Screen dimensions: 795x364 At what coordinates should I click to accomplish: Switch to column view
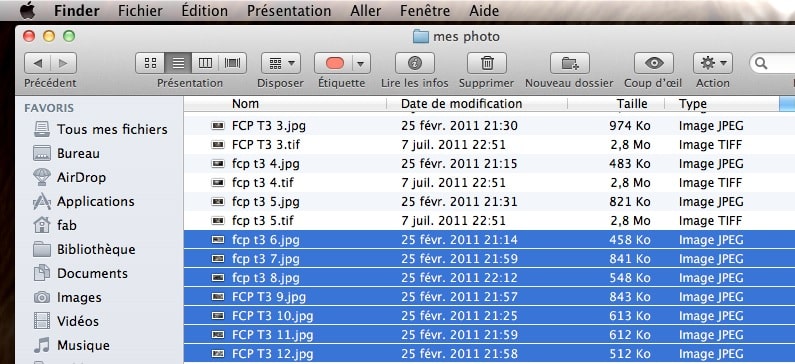[x=205, y=63]
